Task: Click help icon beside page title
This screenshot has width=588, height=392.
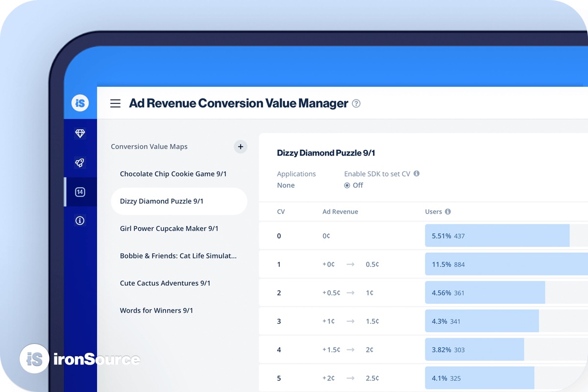Action: coord(356,103)
